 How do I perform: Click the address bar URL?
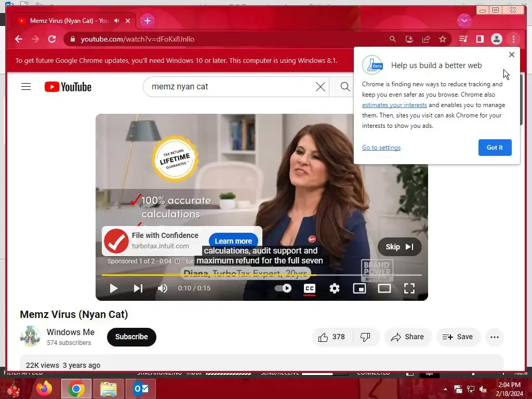point(137,39)
